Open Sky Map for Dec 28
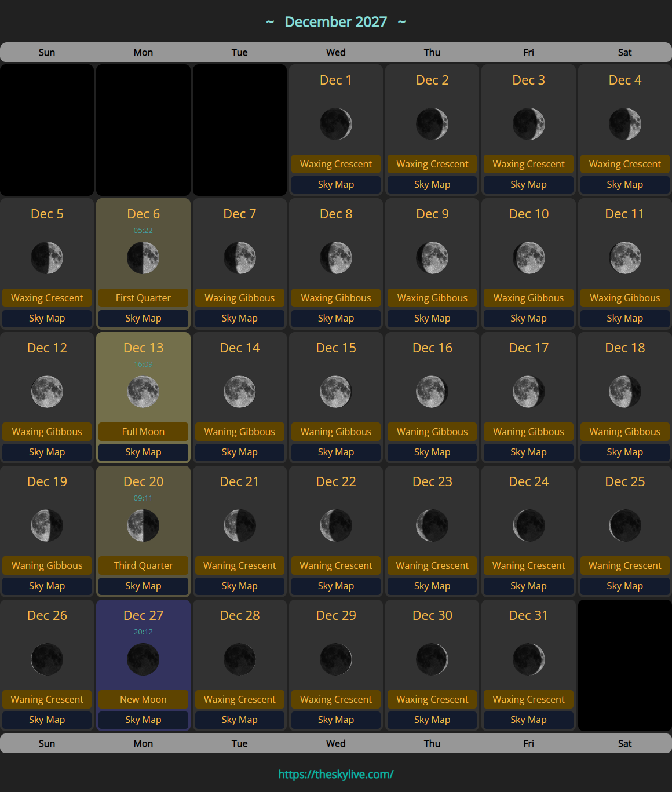The width and height of the screenshot is (672, 792). click(240, 720)
